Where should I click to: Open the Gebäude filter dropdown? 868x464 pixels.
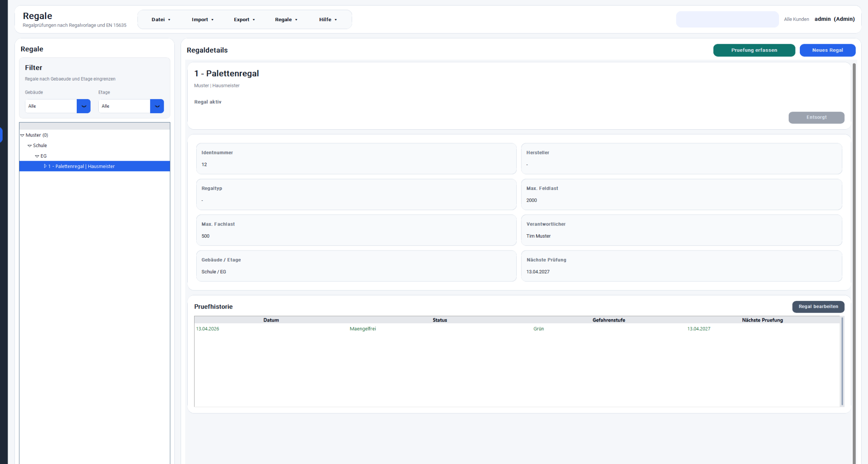pyautogui.click(x=83, y=106)
